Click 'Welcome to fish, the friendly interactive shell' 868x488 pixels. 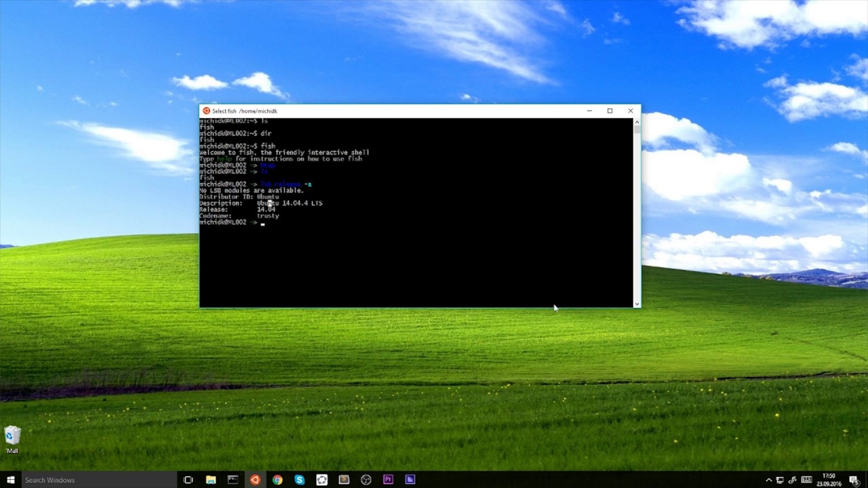(284, 152)
